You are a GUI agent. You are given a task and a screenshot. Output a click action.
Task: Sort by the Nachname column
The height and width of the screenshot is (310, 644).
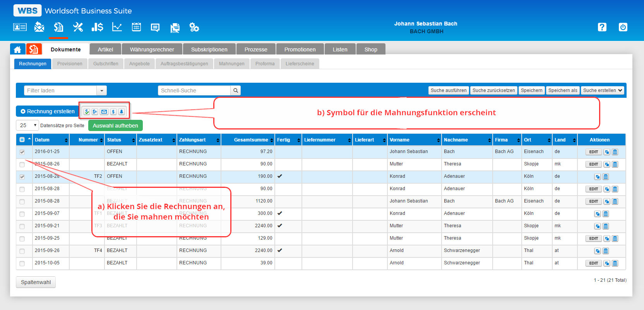tap(467, 140)
